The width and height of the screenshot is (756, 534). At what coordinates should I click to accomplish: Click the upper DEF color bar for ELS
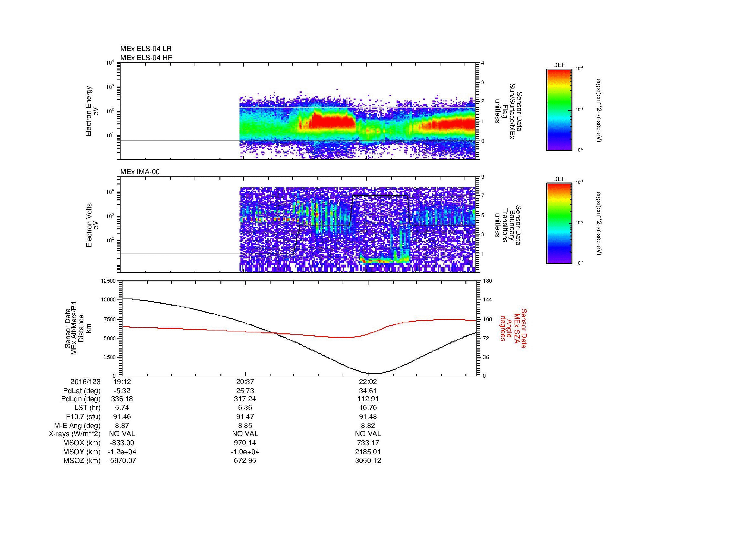tap(559, 110)
